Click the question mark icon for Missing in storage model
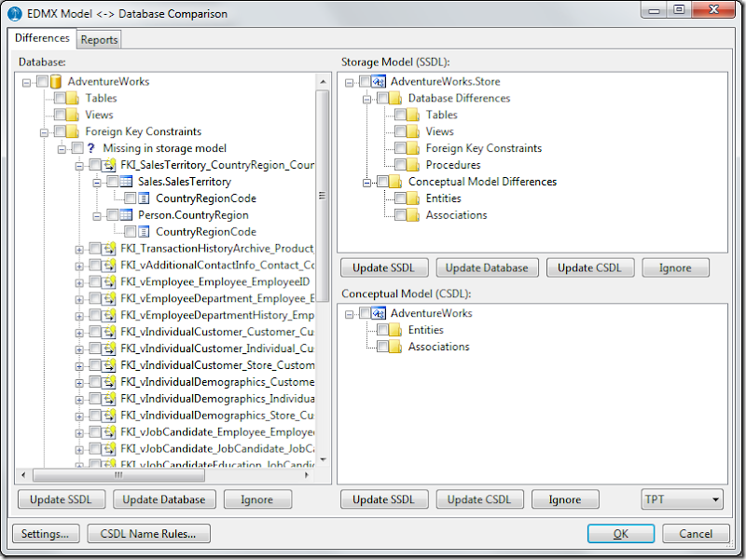 pos(90,148)
